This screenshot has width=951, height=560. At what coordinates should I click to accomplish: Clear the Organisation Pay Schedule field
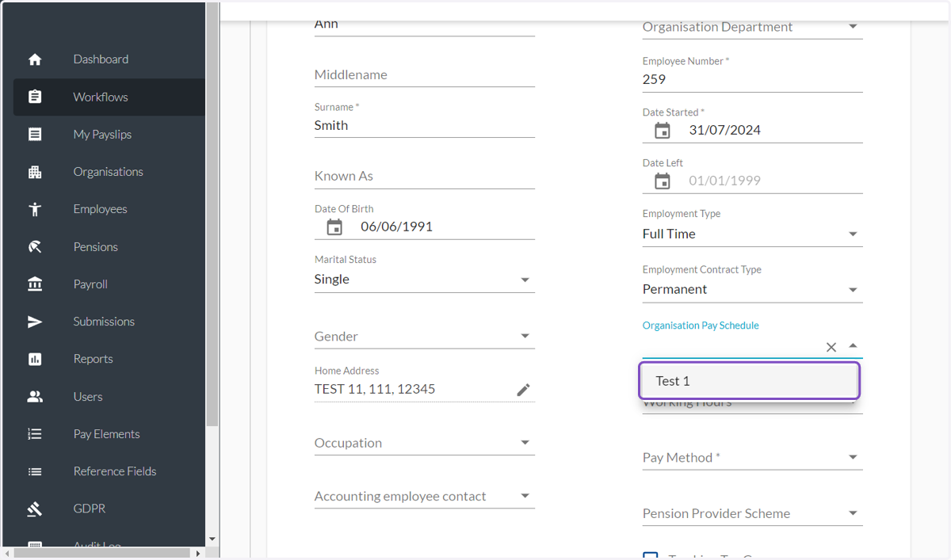tap(831, 347)
